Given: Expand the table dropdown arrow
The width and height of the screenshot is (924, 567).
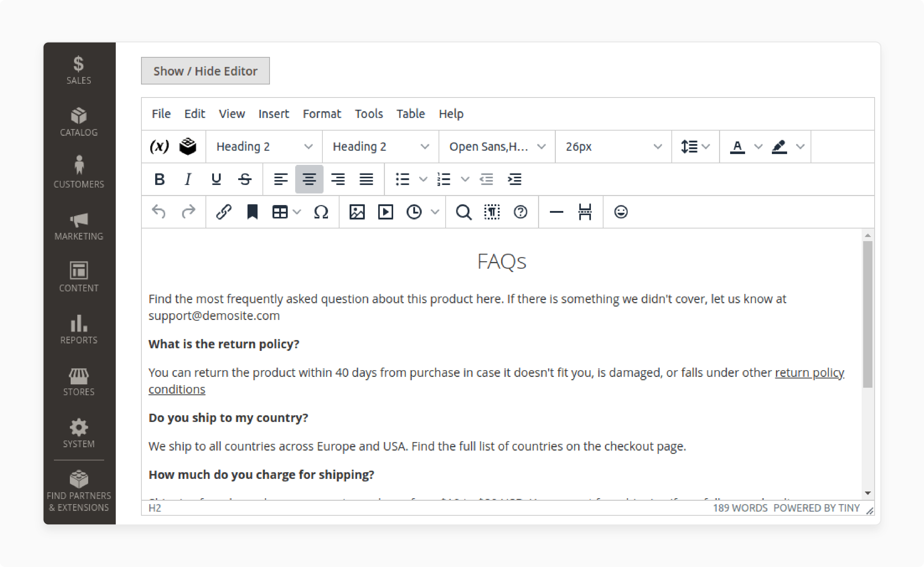Looking at the screenshot, I should pyautogui.click(x=297, y=212).
